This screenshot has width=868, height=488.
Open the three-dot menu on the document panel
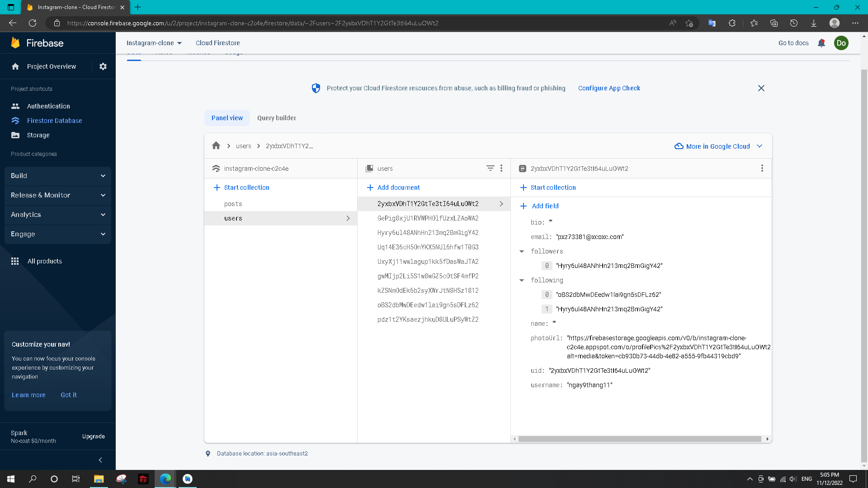coord(762,168)
